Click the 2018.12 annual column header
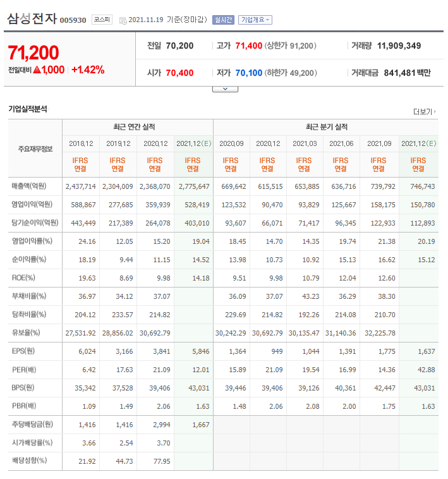Screen dimensions: 448x479 81,143
